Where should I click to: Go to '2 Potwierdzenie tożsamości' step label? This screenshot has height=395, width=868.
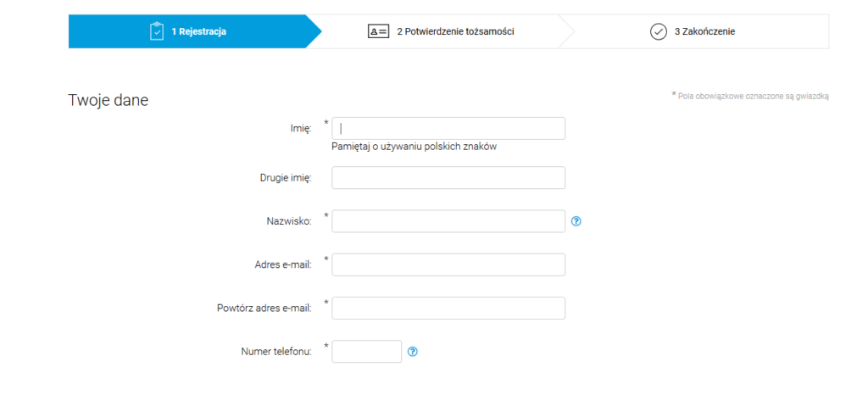click(455, 31)
